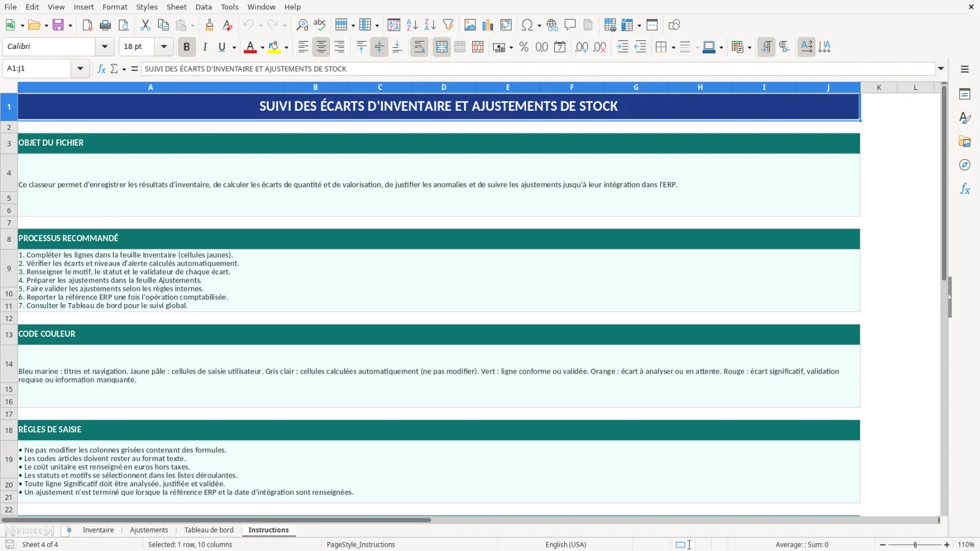Export directly as PDF icon
The height and width of the screenshot is (551, 980).
pos(88,25)
